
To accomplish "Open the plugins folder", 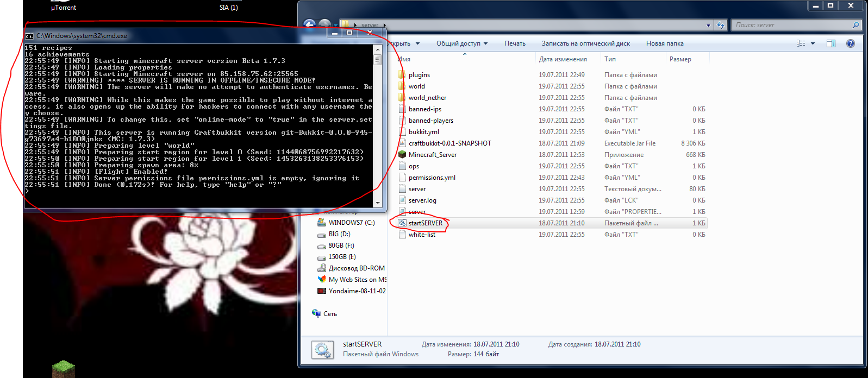I will (419, 75).
